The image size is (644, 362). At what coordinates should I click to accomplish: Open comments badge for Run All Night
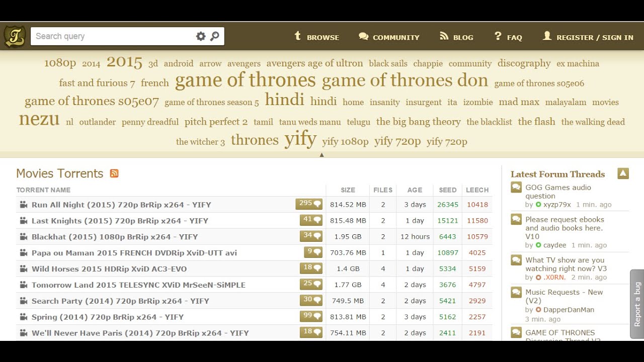click(x=309, y=204)
